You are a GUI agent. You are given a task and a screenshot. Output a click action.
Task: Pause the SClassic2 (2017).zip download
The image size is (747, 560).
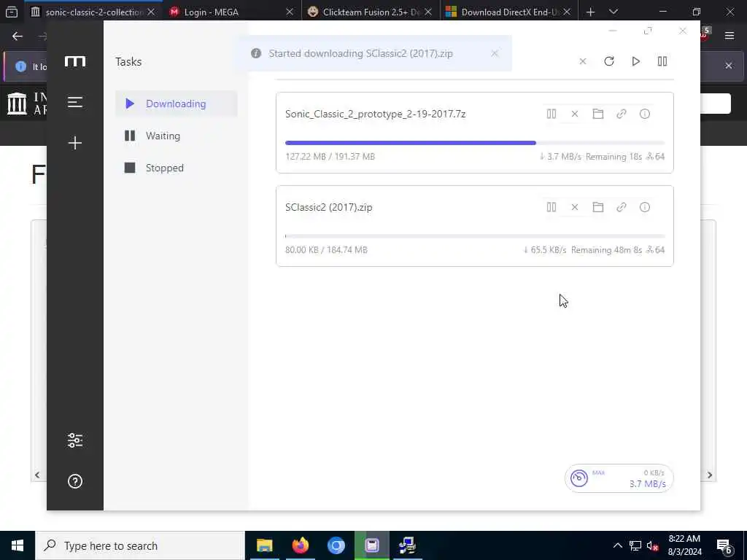pos(551,207)
